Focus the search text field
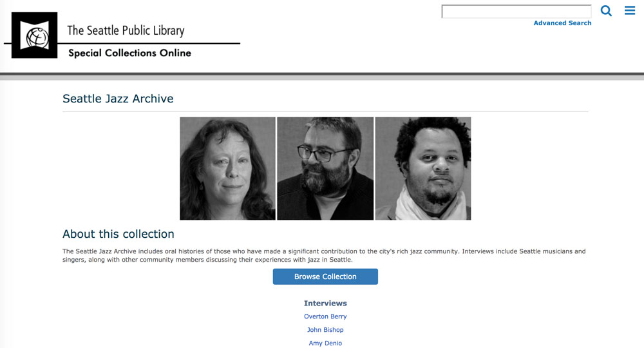The height and width of the screenshot is (348, 644). point(516,12)
